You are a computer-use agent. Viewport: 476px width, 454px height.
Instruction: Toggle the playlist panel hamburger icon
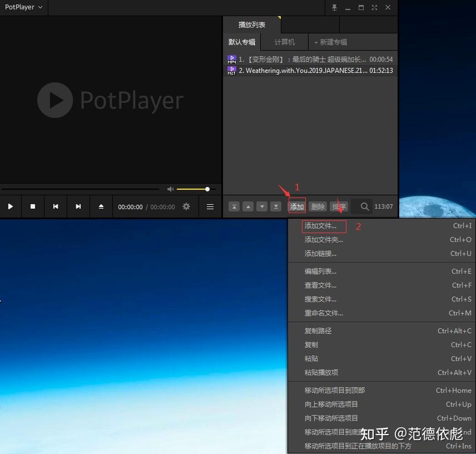(x=210, y=206)
